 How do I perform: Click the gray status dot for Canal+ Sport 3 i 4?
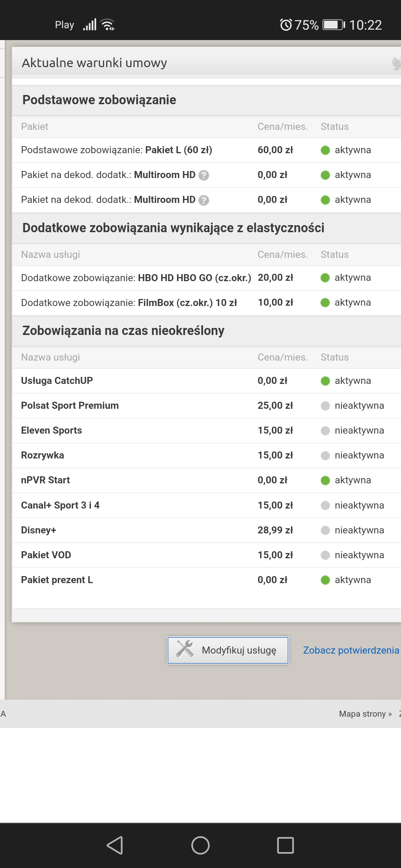pos(325,506)
